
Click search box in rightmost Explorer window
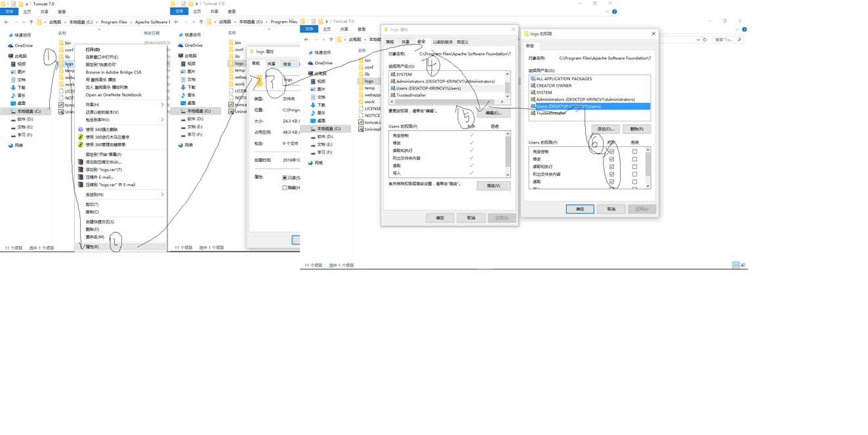pos(728,39)
